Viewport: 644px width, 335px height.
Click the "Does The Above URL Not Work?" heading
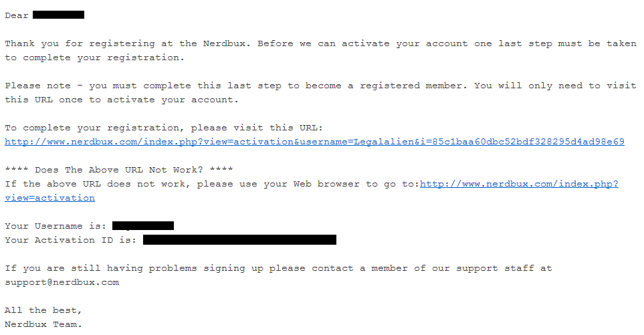118,170
